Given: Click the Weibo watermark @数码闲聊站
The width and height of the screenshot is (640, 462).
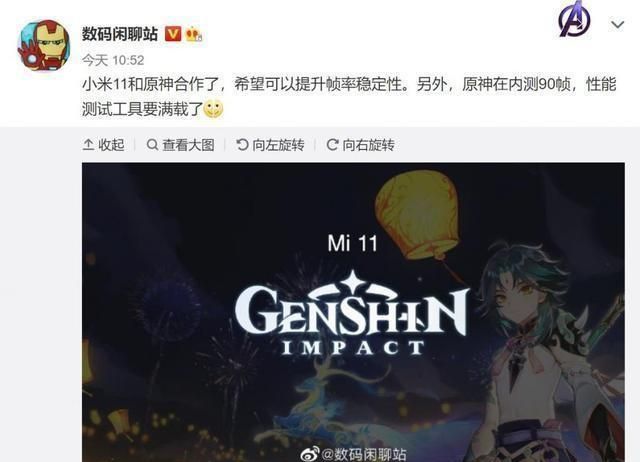Looking at the screenshot, I should pos(353,455).
